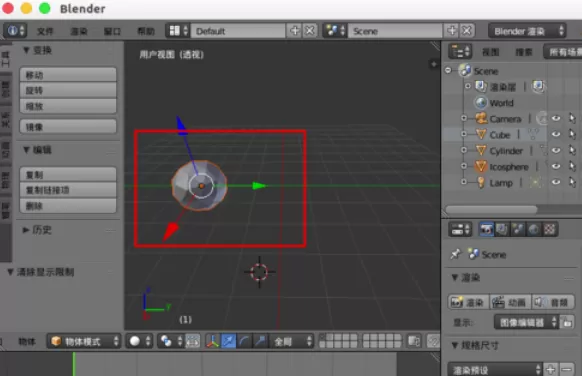Click the pin icon beside Scene
The image size is (582, 376).
pyautogui.click(x=455, y=255)
